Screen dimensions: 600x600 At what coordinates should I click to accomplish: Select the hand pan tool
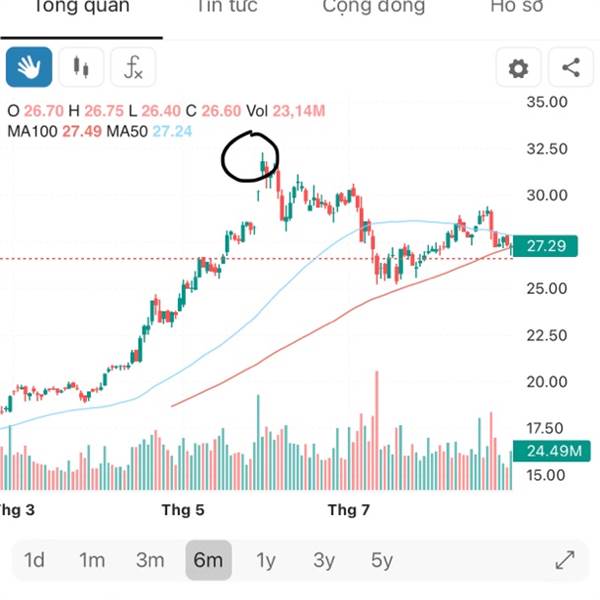28,68
